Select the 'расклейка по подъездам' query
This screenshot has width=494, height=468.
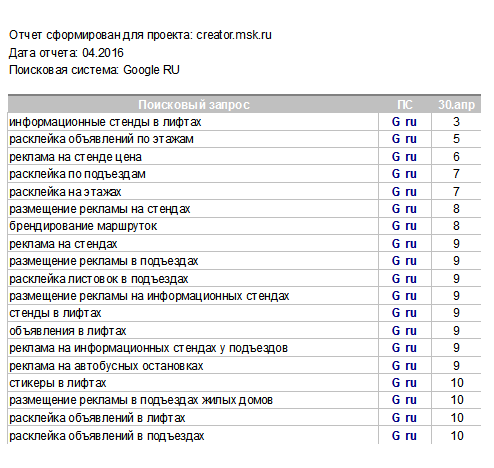[x=77, y=174]
